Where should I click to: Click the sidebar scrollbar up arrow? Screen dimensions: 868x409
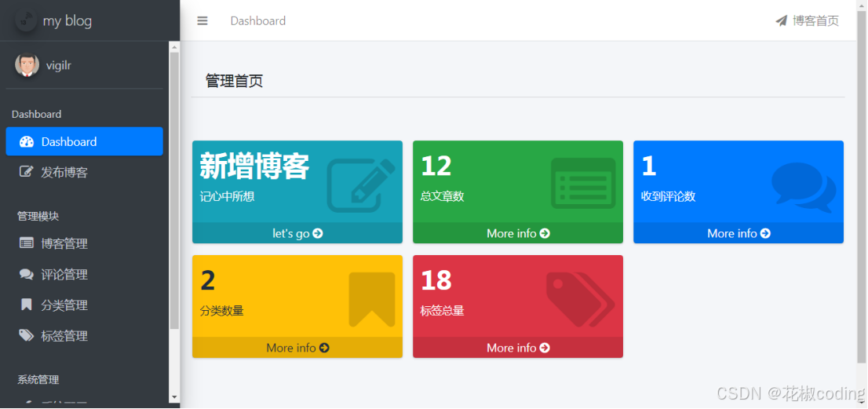174,46
